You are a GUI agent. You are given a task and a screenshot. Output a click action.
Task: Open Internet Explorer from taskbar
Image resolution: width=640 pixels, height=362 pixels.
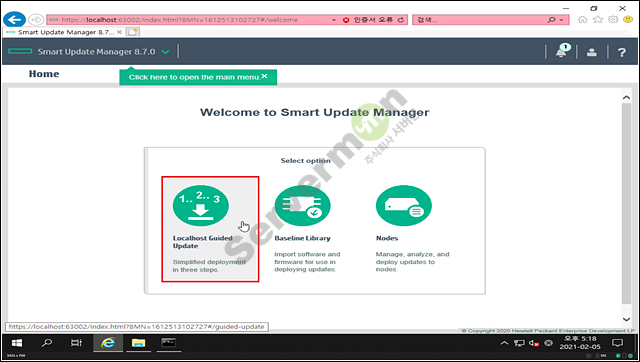coord(108,343)
